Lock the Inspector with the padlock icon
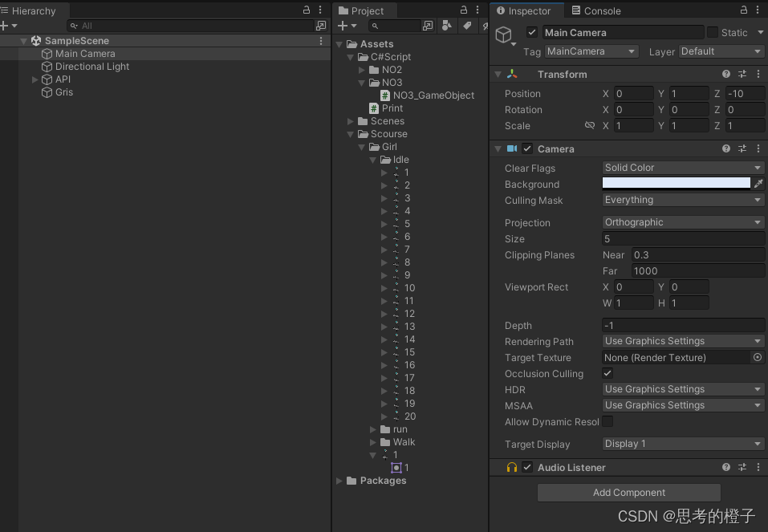This screenshot has height=532, width=768. (742, 10)
